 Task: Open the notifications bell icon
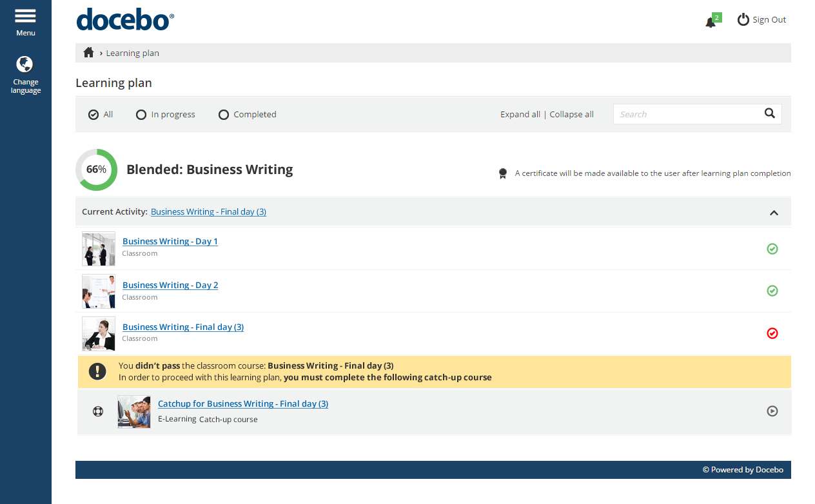click(711, 22)
